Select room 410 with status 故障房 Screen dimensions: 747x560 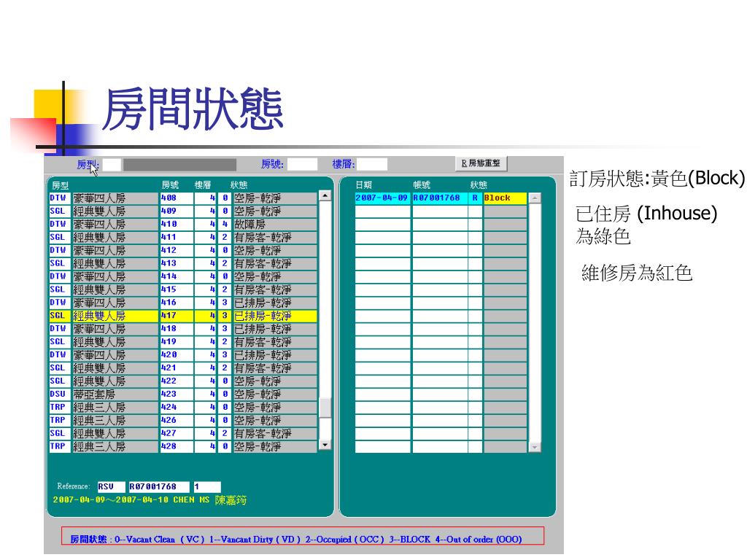tap(182, 224)
